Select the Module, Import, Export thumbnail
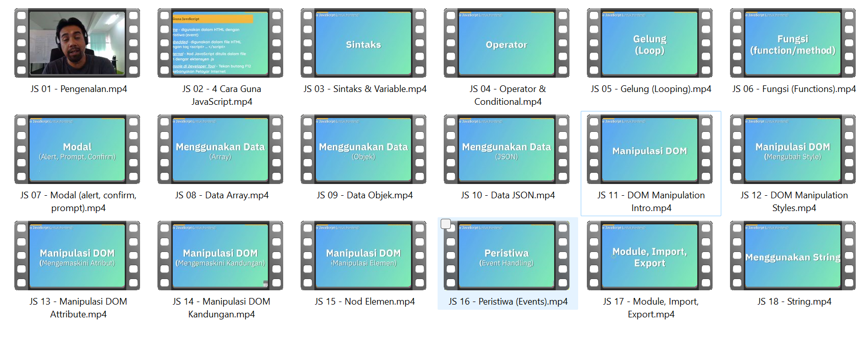This screenshot has width=868, height=346. 650,256
